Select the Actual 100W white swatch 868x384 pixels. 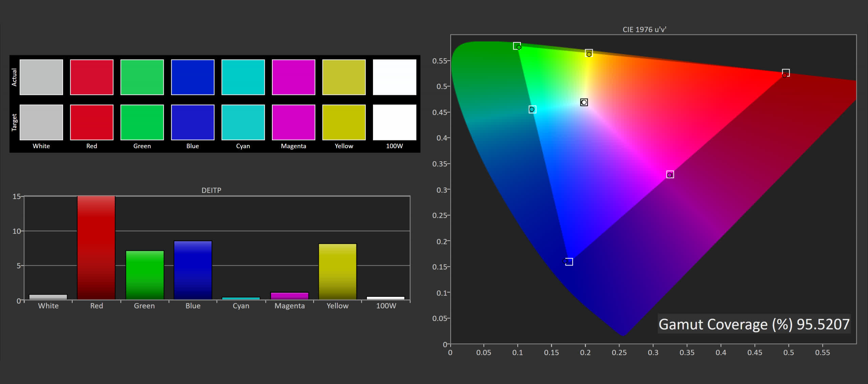[x=394, y=77]
